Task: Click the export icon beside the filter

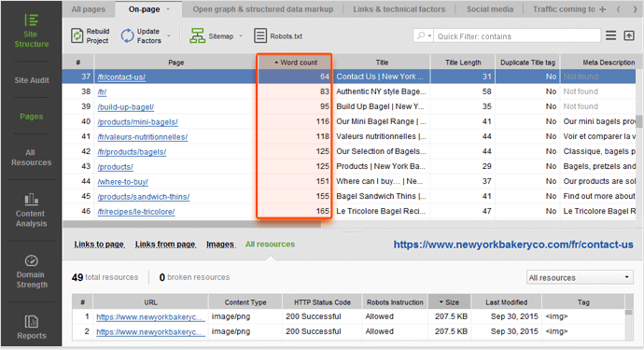Action: tap(629, 35)
